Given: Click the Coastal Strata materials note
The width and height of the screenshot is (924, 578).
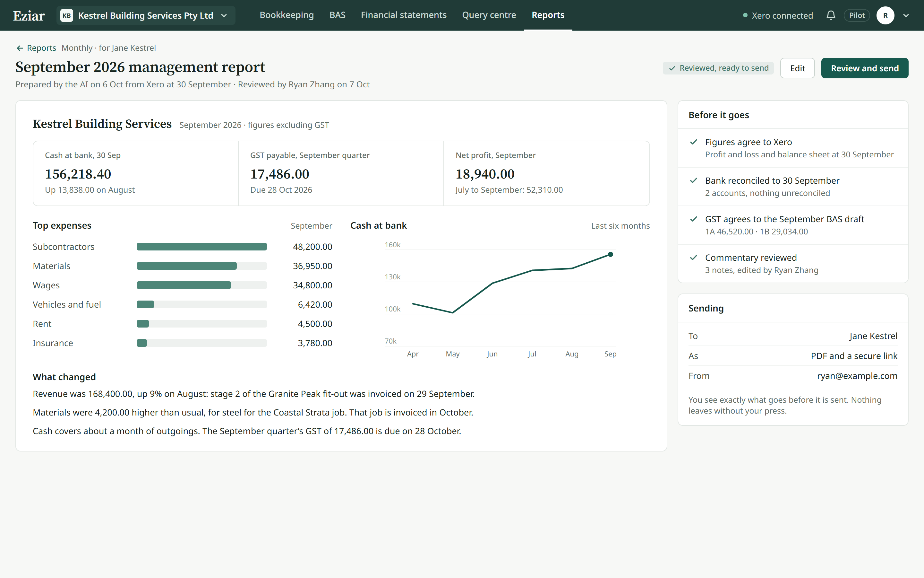Looking at the screenshot, I should [x=253, y=413].
